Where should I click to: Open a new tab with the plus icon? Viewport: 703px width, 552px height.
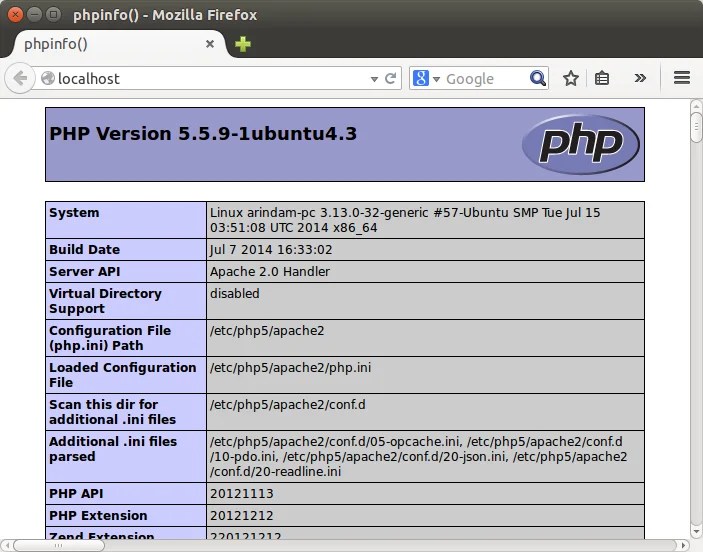point(243,44)
